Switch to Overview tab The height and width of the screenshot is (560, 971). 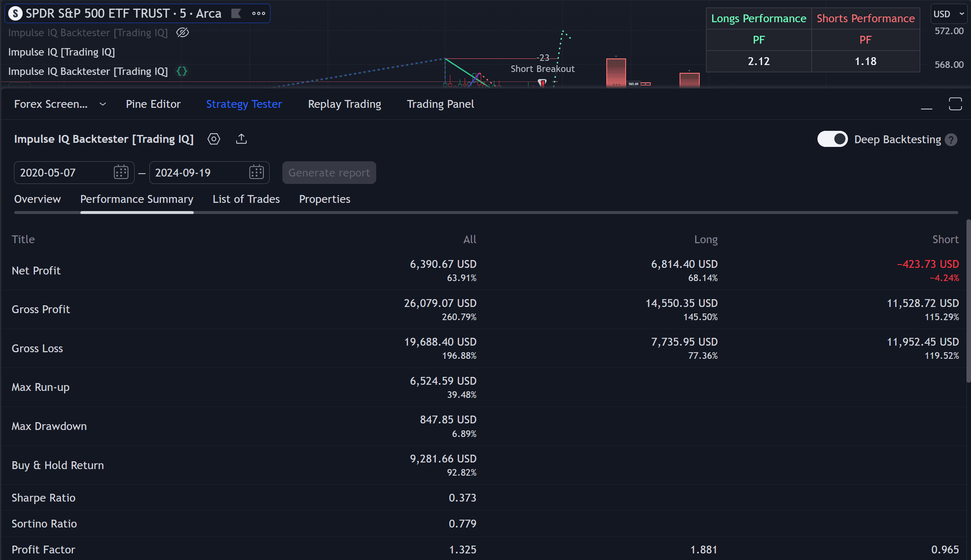37,199
